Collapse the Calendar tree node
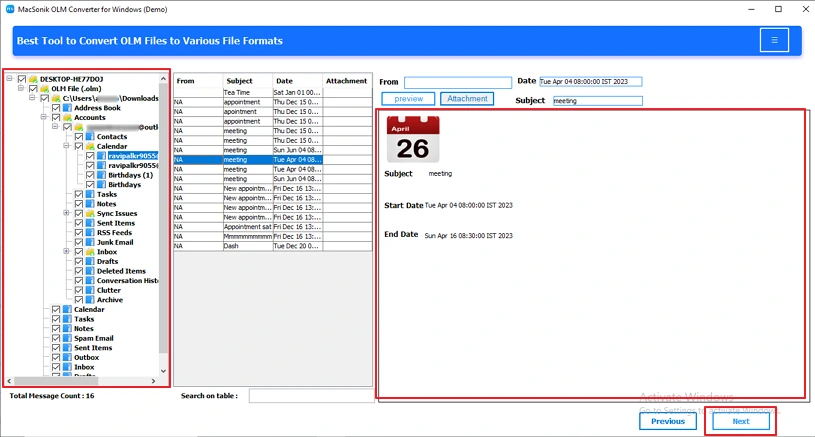 coord(67,146)
